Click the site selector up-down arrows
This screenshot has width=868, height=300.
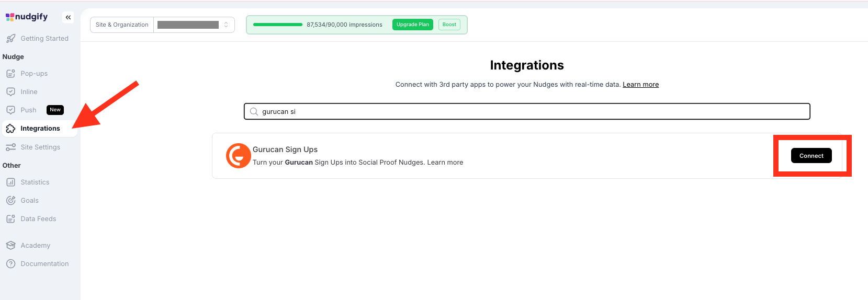click(226, 25)
